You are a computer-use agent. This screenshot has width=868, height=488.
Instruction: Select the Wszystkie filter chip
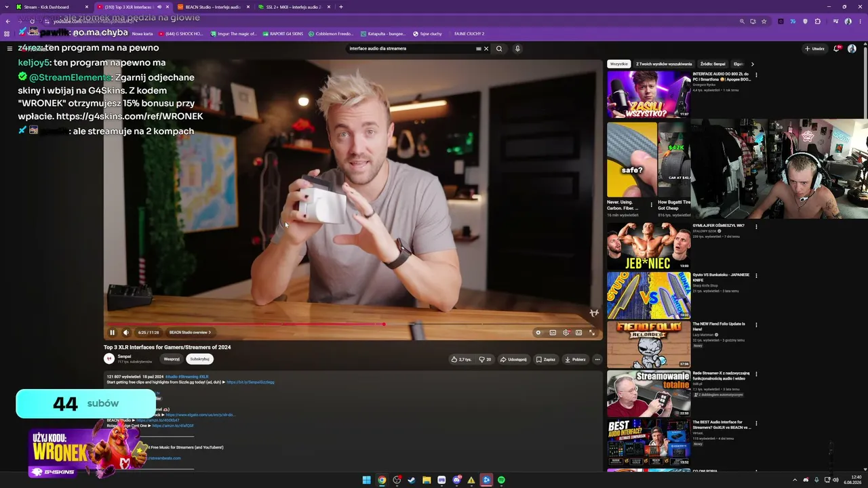(619, 64)
